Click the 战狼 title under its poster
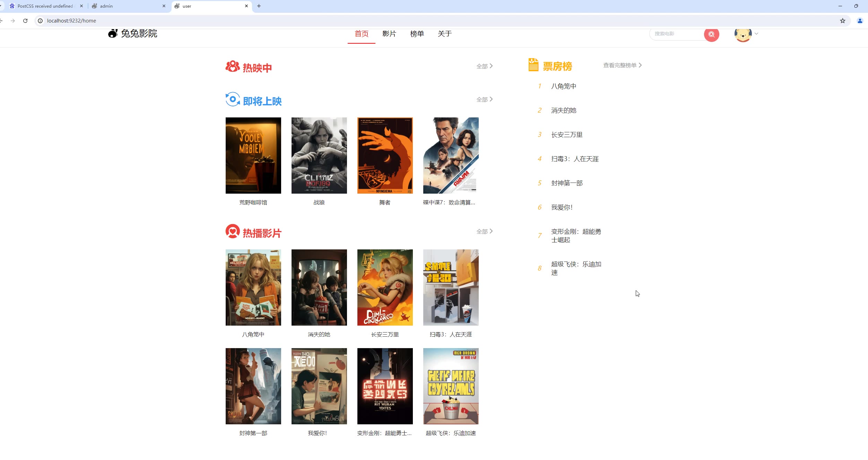The height and width of the screenshot is (460, 868). [319, 202]
